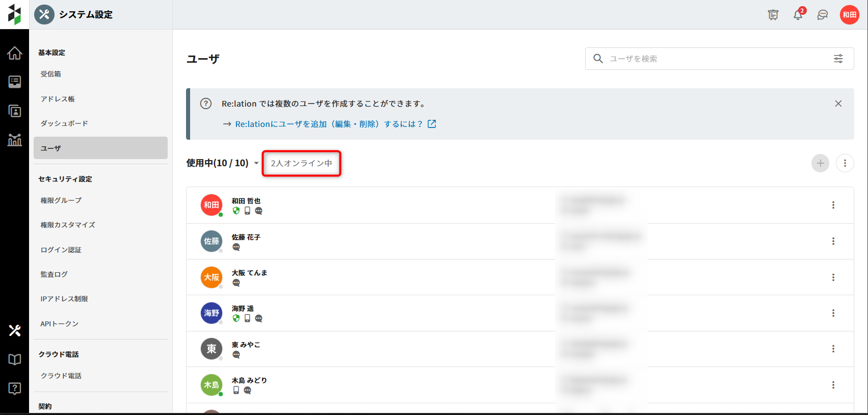Click the 和田 profile avatar in header
The width and height of the screenshot is (868, 415).
849,15
